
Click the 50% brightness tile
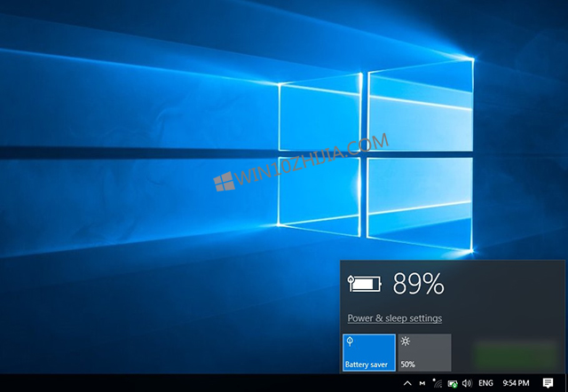[424, 353]
